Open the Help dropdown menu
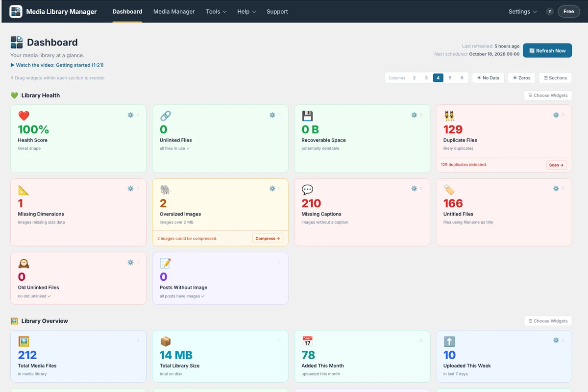This screenshot has height=392, width=588. click(246, 11)
